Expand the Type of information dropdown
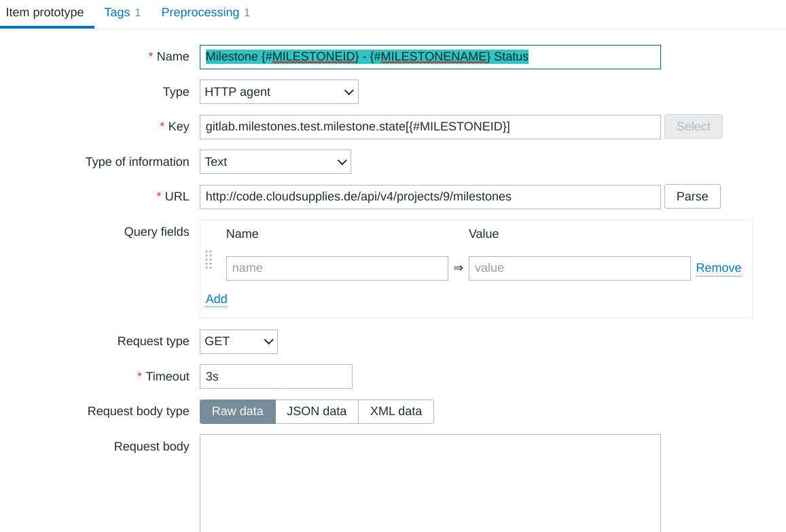 click(275, 162)
